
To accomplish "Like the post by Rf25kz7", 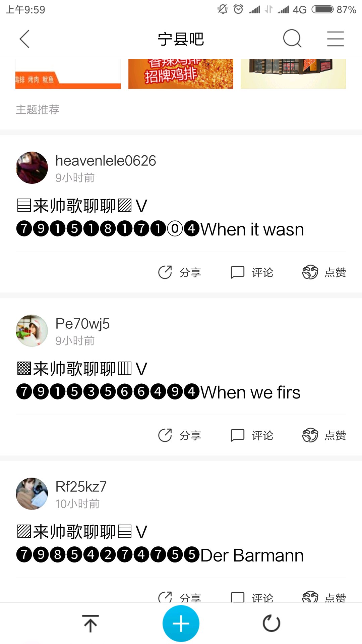I will click(x=324, y=598).
